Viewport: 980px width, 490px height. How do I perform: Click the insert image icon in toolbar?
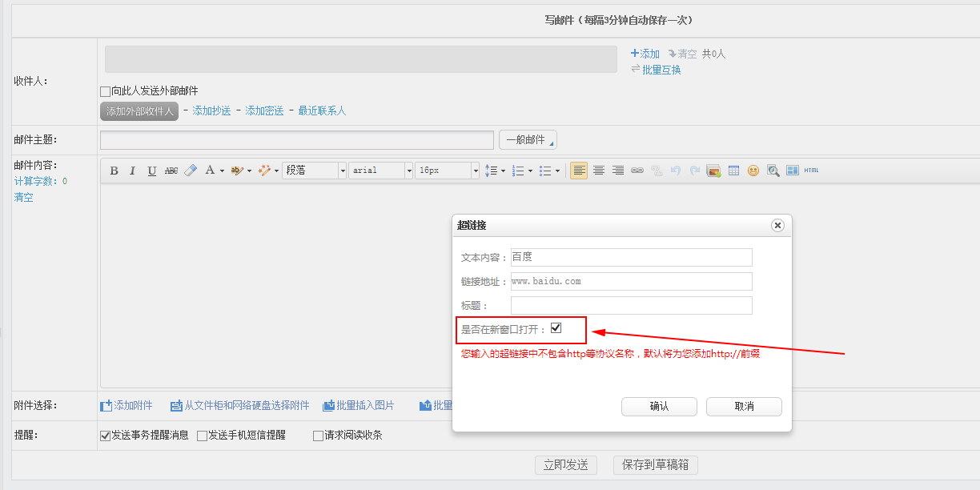point(713,171)
